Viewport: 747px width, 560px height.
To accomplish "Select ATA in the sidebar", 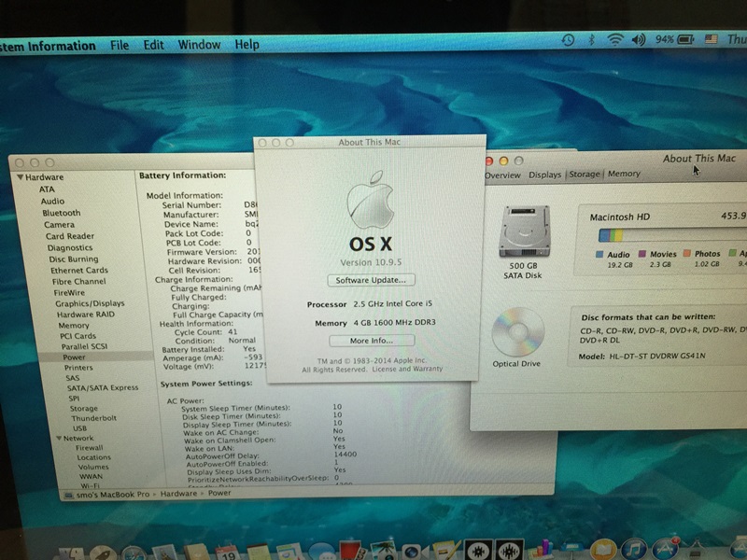I will coord(47,189).
